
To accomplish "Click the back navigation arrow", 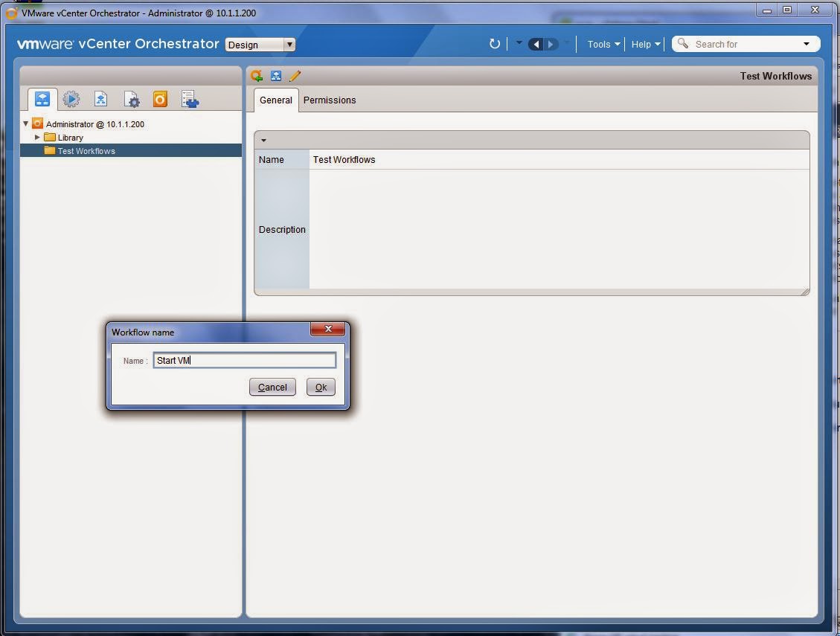I will [536, 45].
